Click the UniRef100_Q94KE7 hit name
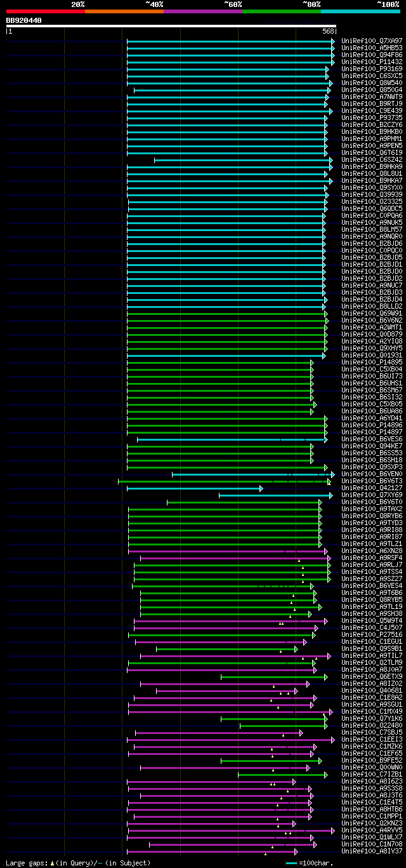 pyautogui.click(x=372, y=446)
